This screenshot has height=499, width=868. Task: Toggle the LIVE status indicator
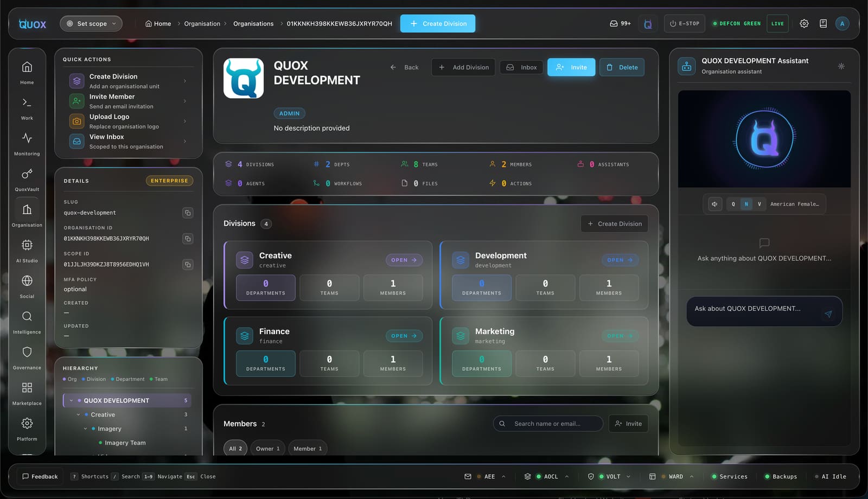777,23
